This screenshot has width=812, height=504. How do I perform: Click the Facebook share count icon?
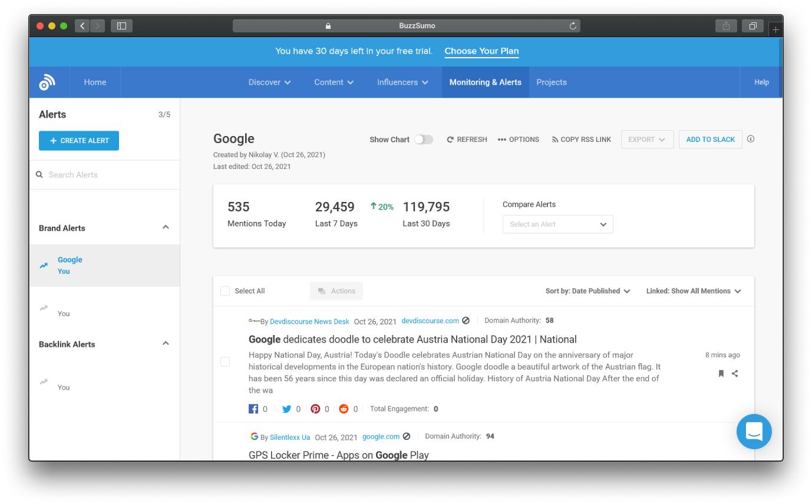pos(253,409)
